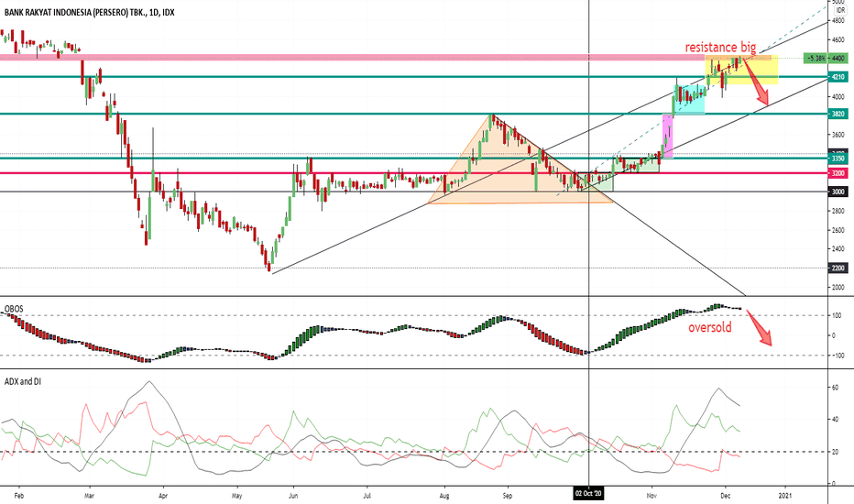Screen dimensions: 854x504
Task: Click the Nov label on the time axis
Action: pos(651,496)
